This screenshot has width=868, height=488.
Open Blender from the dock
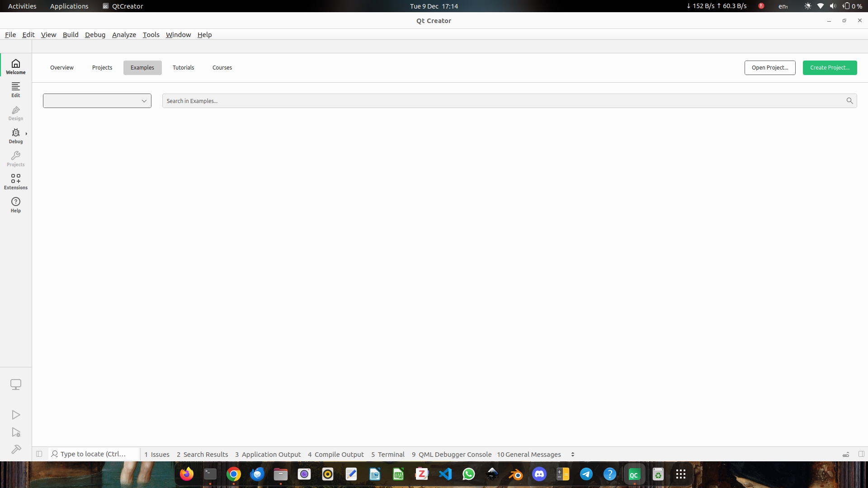[x=516, y=474]
